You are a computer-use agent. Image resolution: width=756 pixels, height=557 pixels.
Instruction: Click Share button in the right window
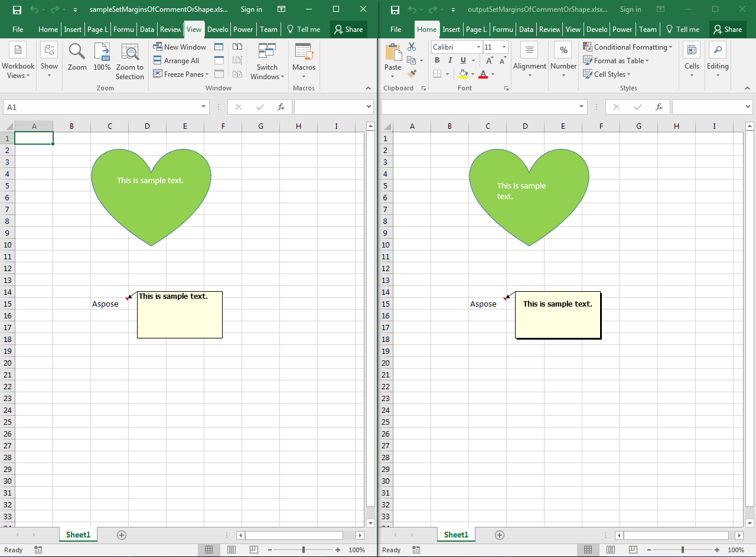coord(727,30)
